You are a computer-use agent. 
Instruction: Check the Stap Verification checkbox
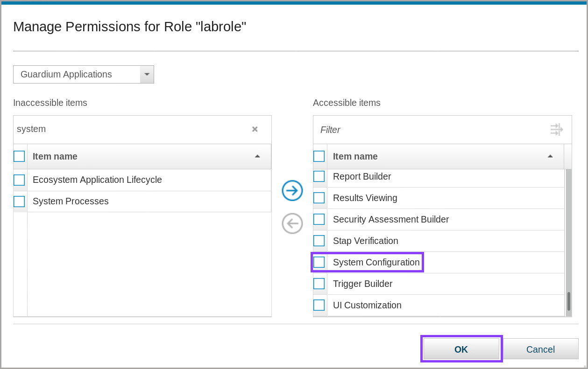(319, 241)
